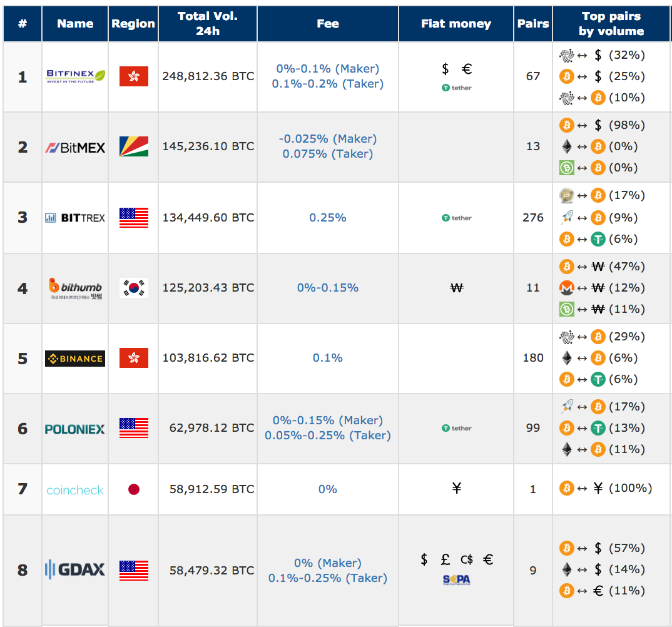Viewport: 672px width, 627px height.
Task: Open GDAX fee link 0.1%-0.25% (Taker)
Action: pos(328,578)
